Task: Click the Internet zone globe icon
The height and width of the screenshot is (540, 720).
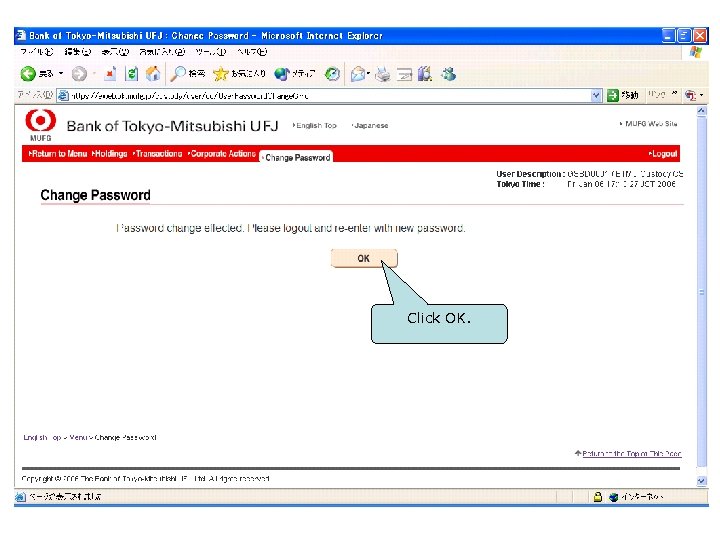Action: click(x=613, y=497)
